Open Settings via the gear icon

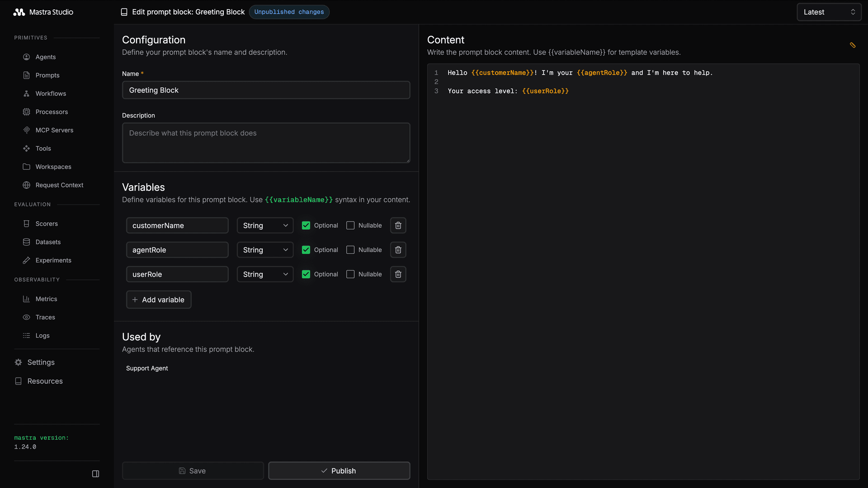(x=18, y=362)
